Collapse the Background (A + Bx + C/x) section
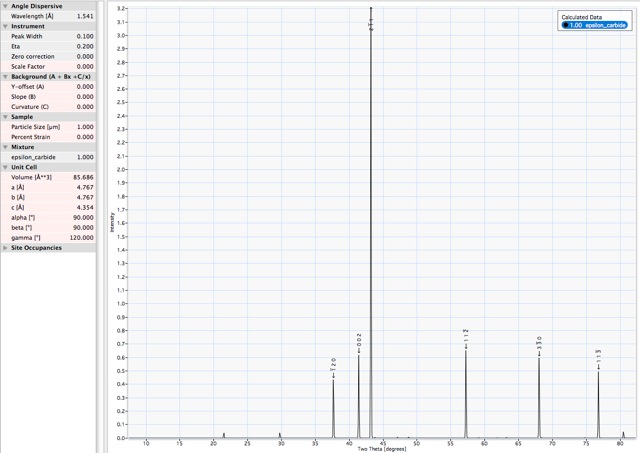Viewport: 640px width, 453px height. (x=5, y=76)
